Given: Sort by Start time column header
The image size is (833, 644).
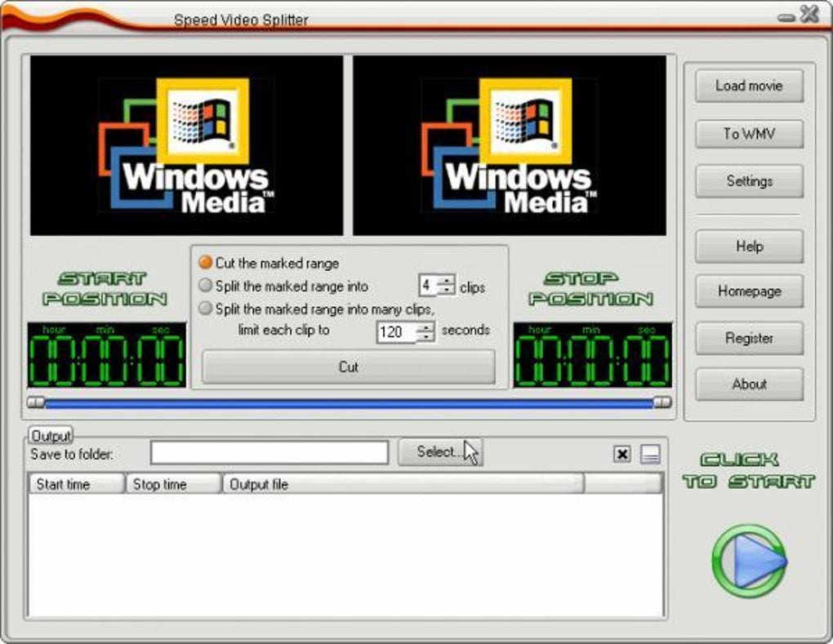Looking at the screenshot, I should pyautogui.click(x=76, y=484).
